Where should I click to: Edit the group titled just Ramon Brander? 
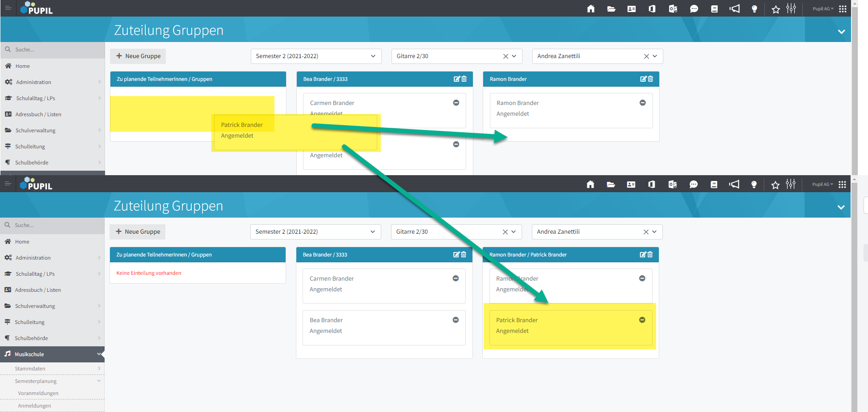(x=643, y=79)
